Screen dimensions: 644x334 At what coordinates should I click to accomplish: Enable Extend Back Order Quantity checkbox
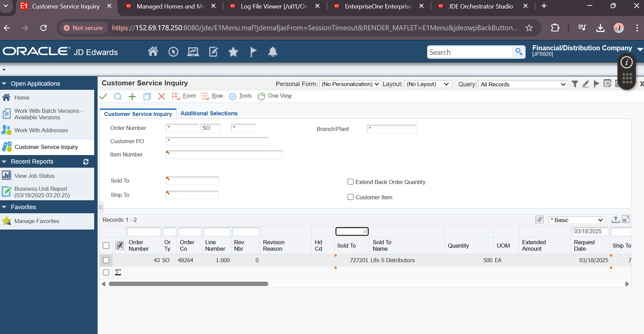(x=351, y=182)
